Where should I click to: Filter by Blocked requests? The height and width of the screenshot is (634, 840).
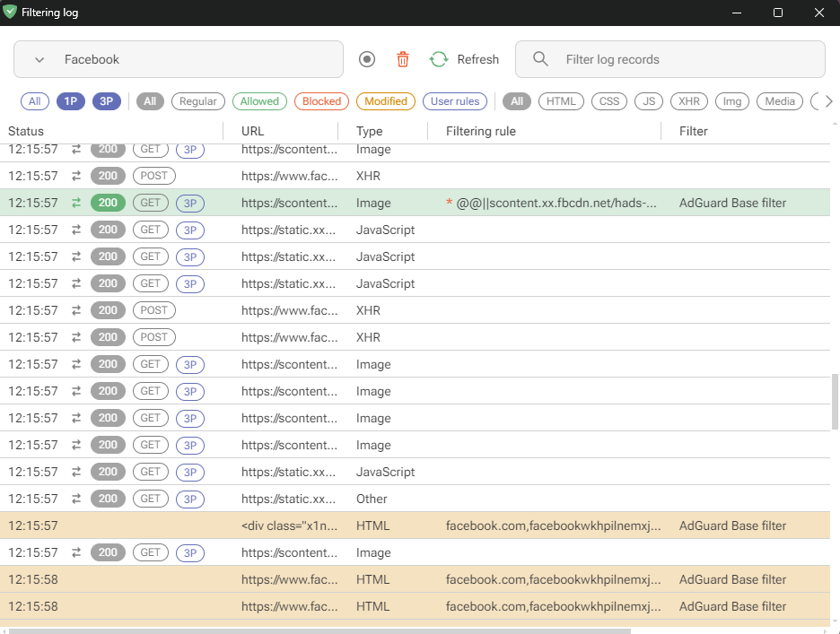click(321, 101)
